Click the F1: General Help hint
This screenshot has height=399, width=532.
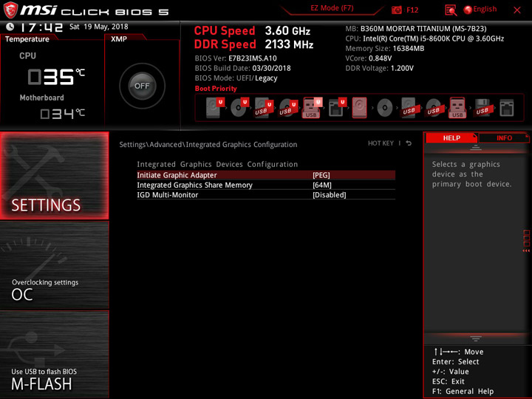463,391
